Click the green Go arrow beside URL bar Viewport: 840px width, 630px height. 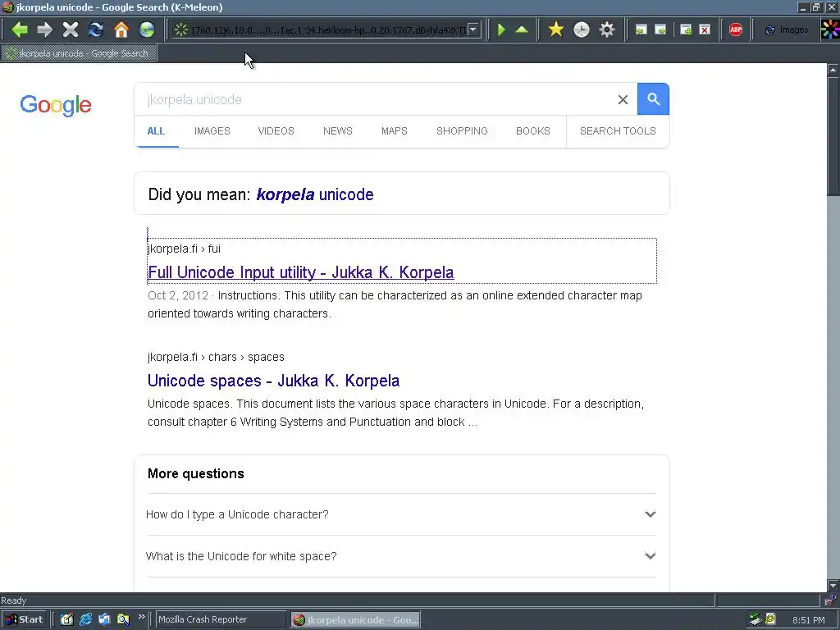pos(501,30)
